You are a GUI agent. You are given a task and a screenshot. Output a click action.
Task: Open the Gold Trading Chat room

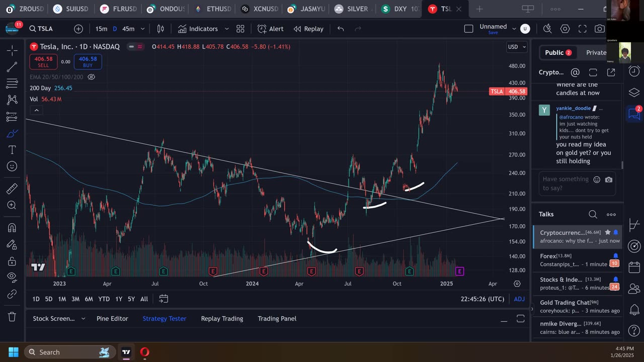coord(578,307)
